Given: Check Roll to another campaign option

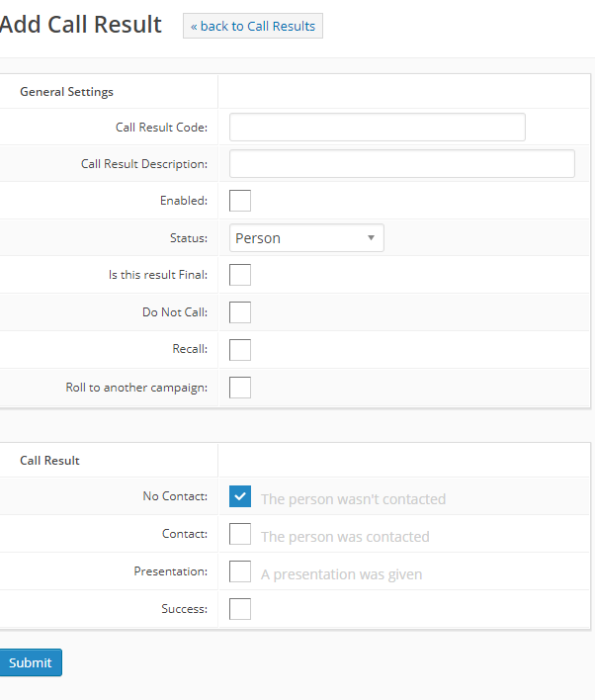Looking at the screenshot, I should coord(240,388).
